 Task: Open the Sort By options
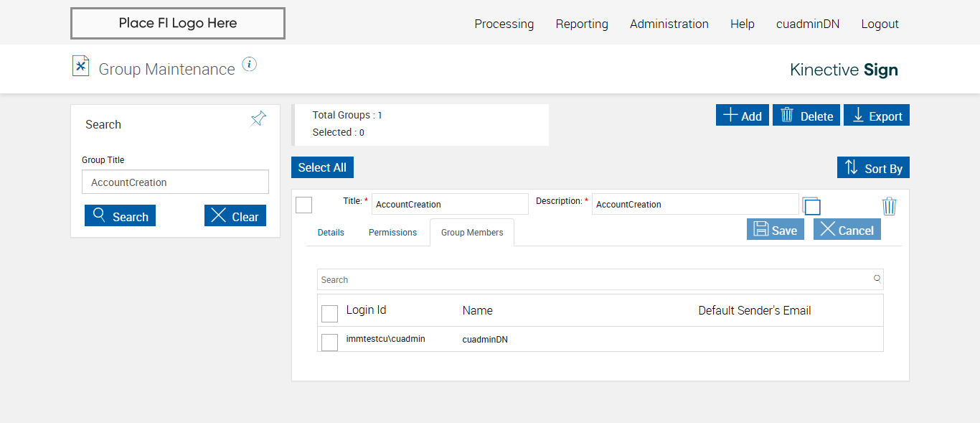pyautogui.click(x=873, y=168)
